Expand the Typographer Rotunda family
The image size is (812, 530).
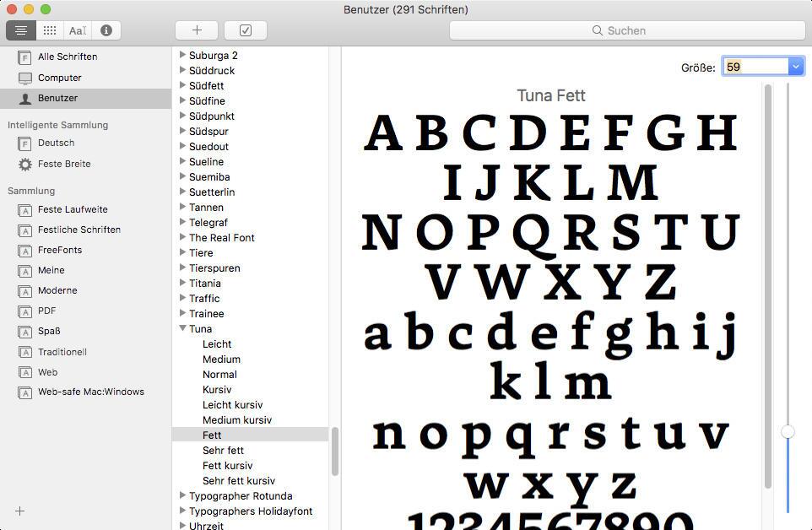(x=182, y=495)
